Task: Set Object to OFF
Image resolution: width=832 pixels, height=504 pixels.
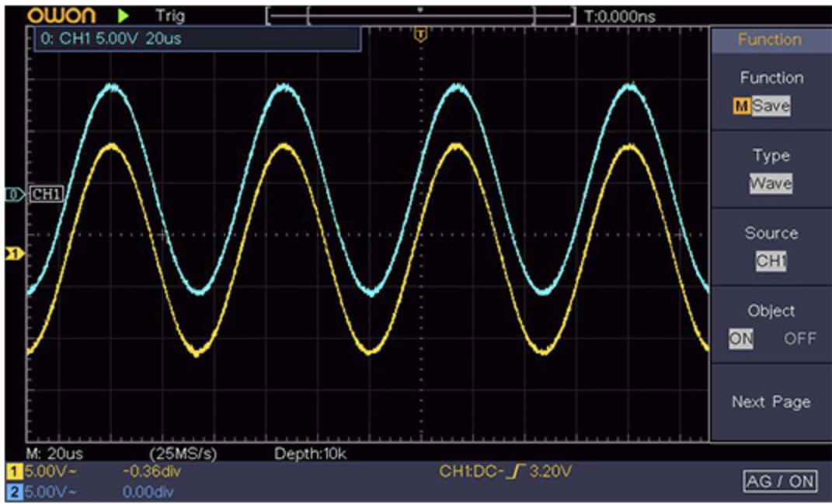Action: coord(799,339)
